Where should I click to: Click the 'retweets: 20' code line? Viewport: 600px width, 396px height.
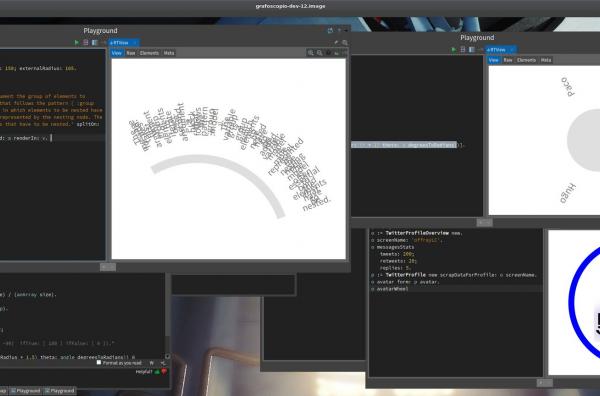[x=398, y=261]
